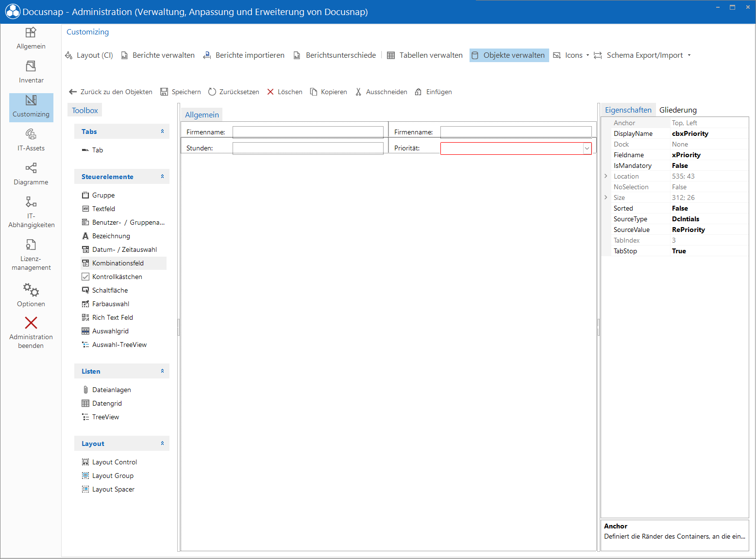
Task: Open the Inventar sidebar section
Action: click(31, 72)
